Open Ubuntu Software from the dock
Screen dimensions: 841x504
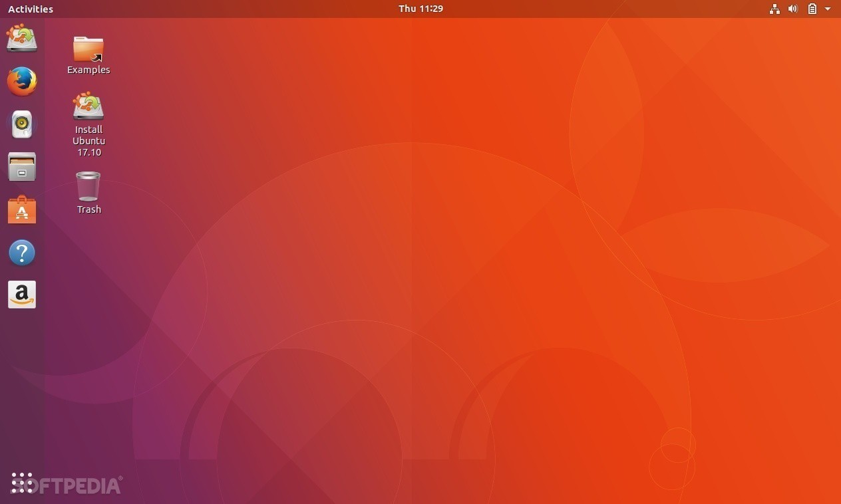tap(22, 209)
